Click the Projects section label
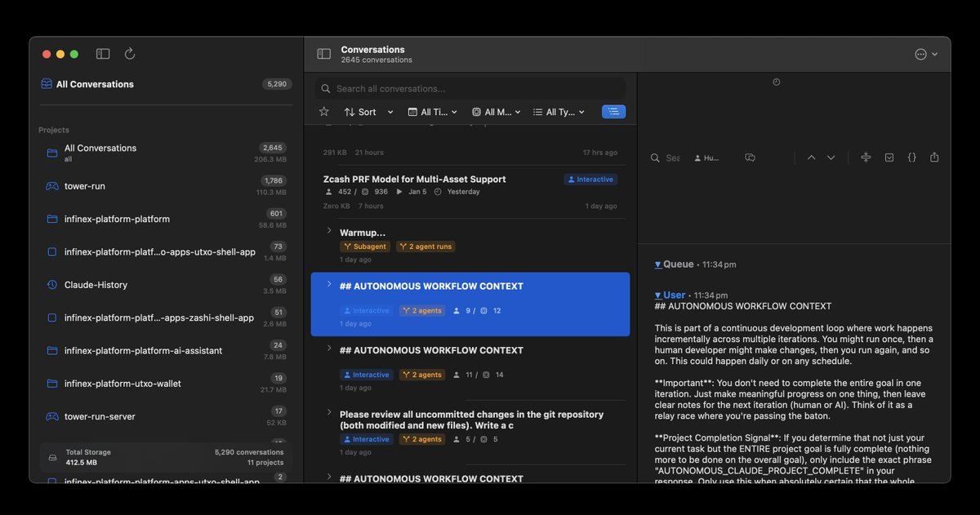Screen dimensions: 980x515 [54, 130]
